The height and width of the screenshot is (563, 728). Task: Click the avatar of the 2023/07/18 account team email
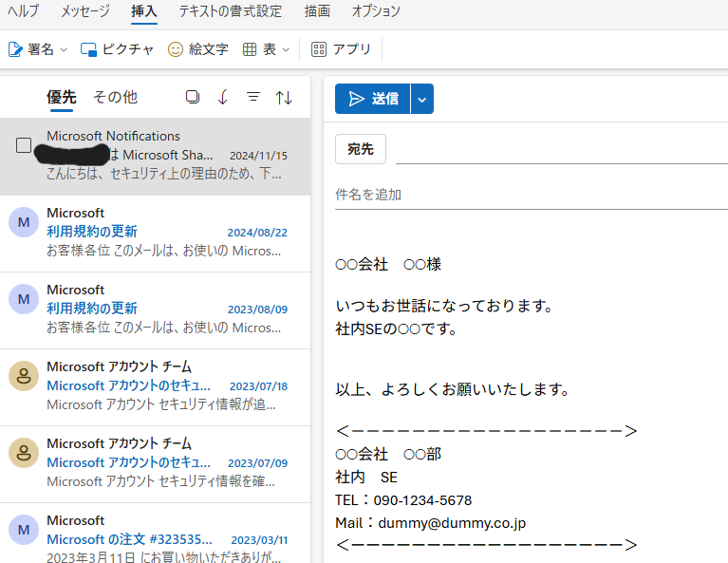(x=23, y=376)
